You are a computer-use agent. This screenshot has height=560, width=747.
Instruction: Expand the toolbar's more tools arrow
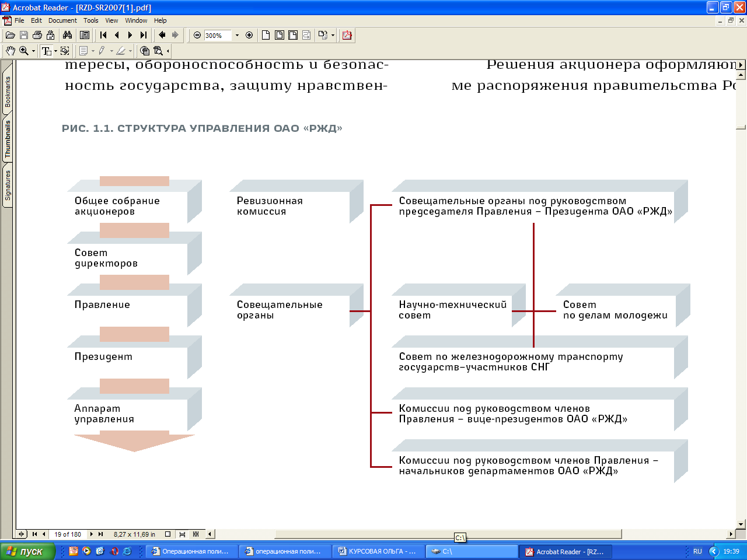(168, 51)
